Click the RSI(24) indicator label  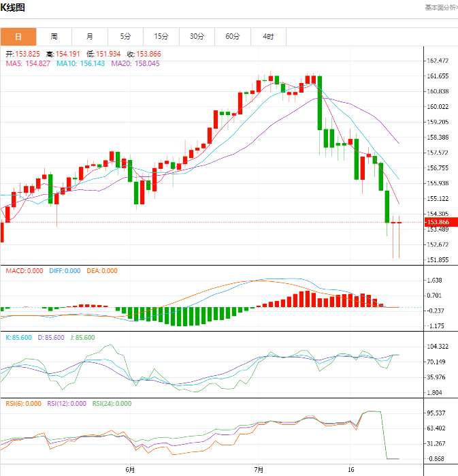pyautogui.click(x=112, y=403)
